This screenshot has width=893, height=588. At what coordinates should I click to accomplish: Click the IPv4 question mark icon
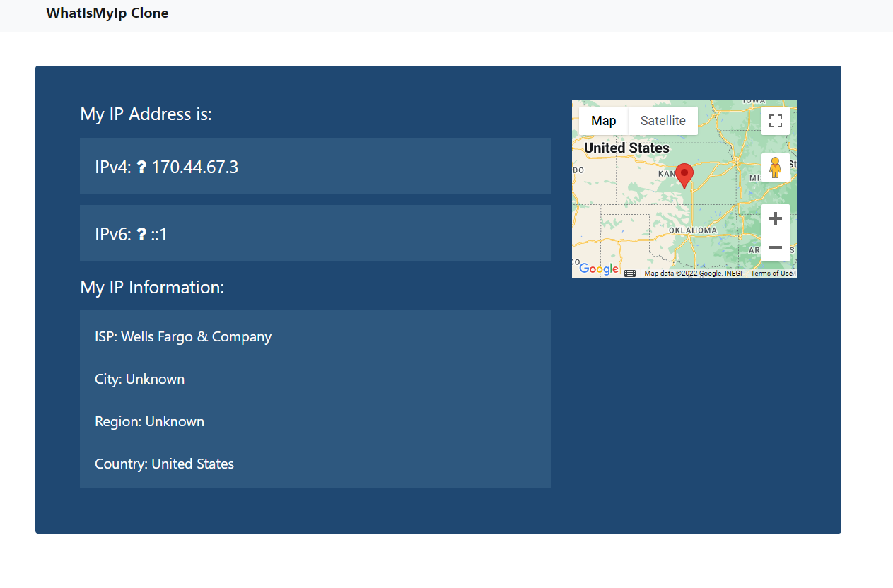tap(141, 167)
